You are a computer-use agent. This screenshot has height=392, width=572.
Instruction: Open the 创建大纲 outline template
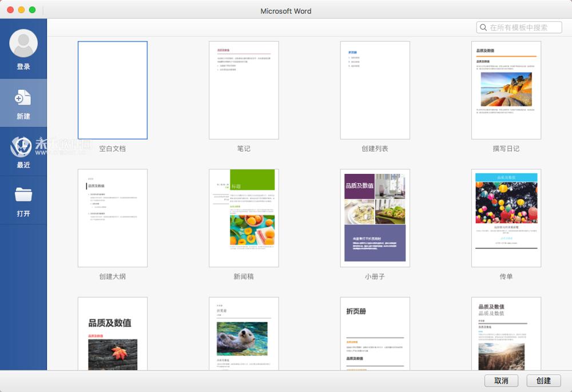click(113, 217)
